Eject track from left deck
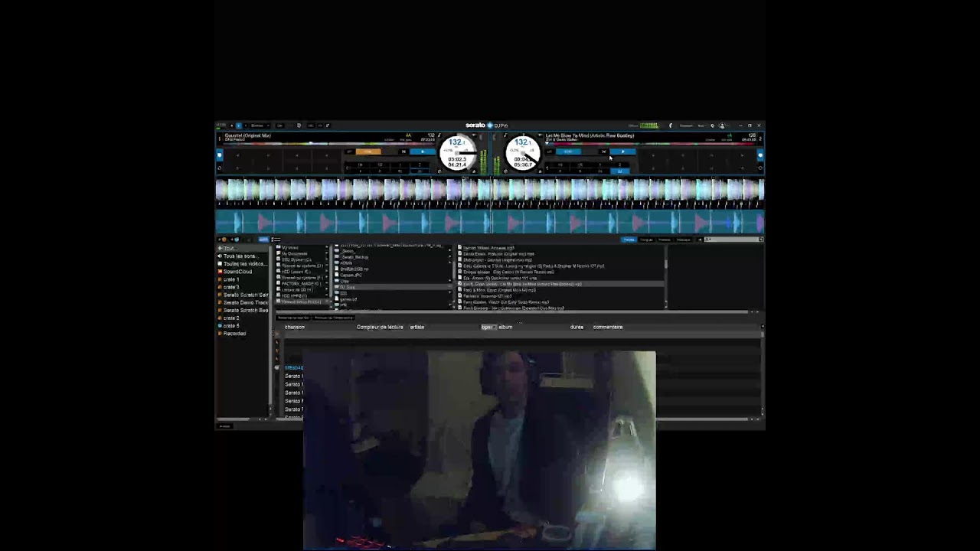 coord(474,171)
